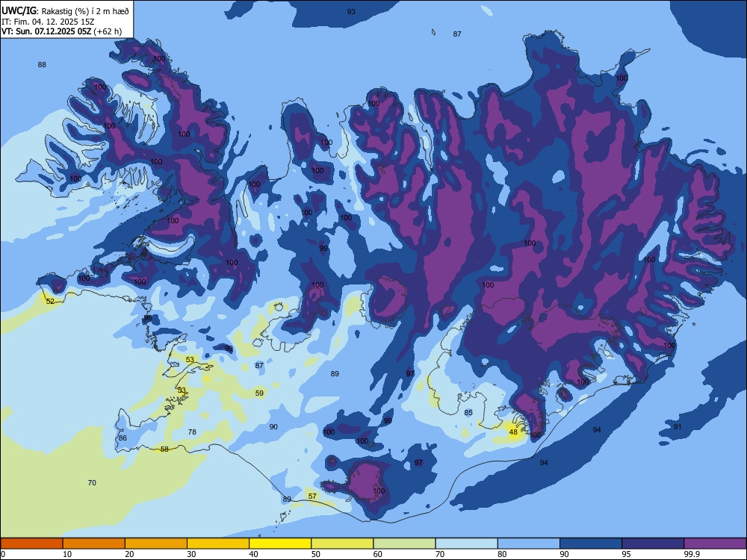Click the 10–20 orange legend swatch
747x560 pixels.
pyautogui.click(x=94, y=544)
